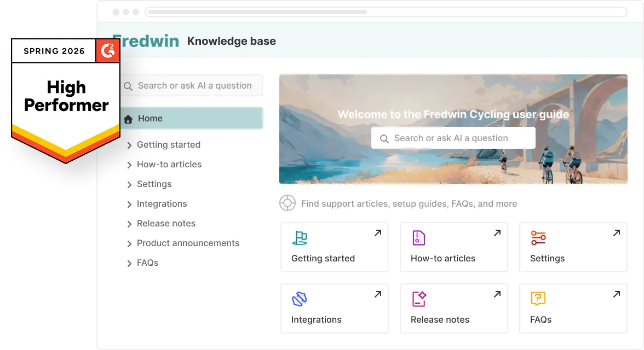The height and width of the screenshot is (350, 644).
Task: Expand the How-to articles chevron in sidebar
Action: pos(129,165)
